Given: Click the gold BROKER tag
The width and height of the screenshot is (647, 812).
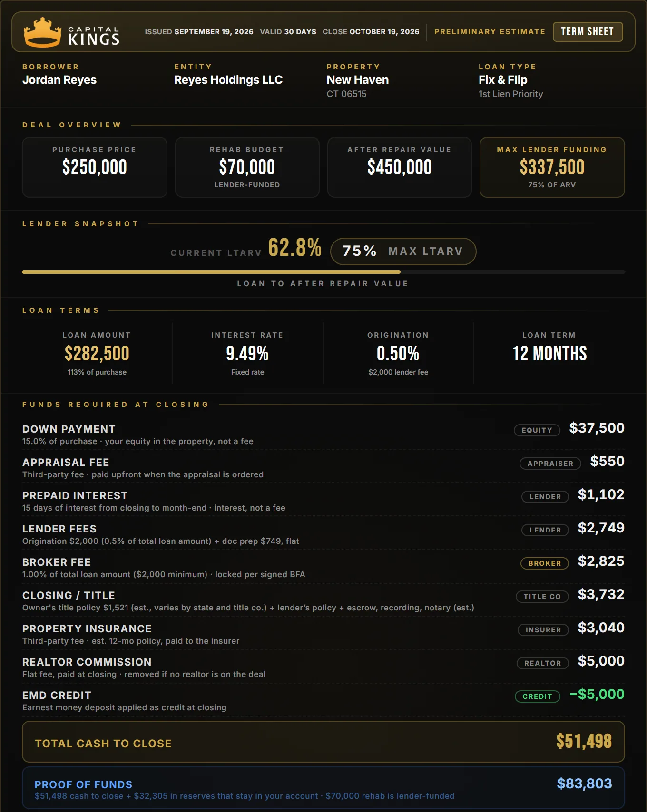Looking at the screenshot, I should (545, 563).
